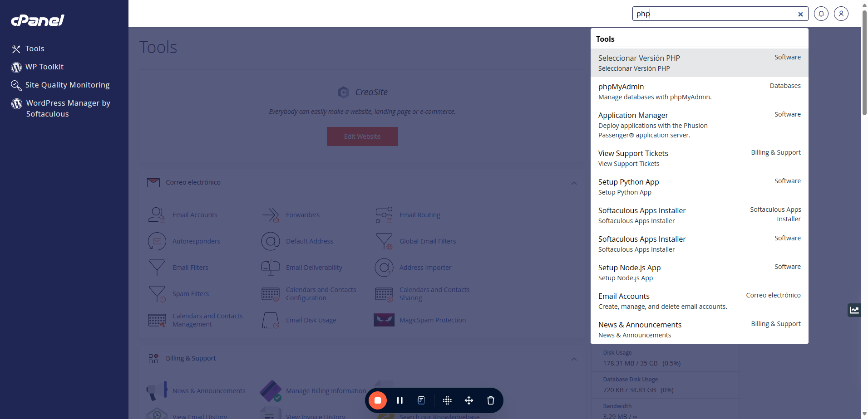Click the Edit Website button

click(362, 136)
